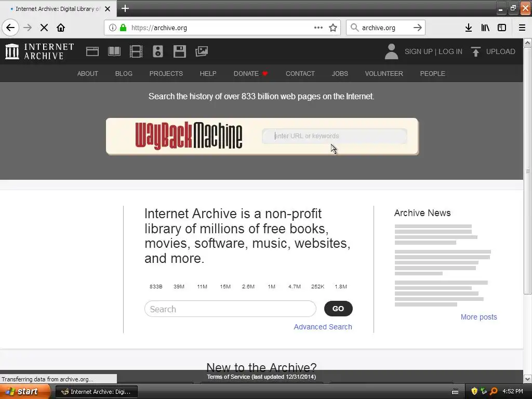Open the Web archive icon
The height and width of the screenshot is (399, 532).
[92, 51]
